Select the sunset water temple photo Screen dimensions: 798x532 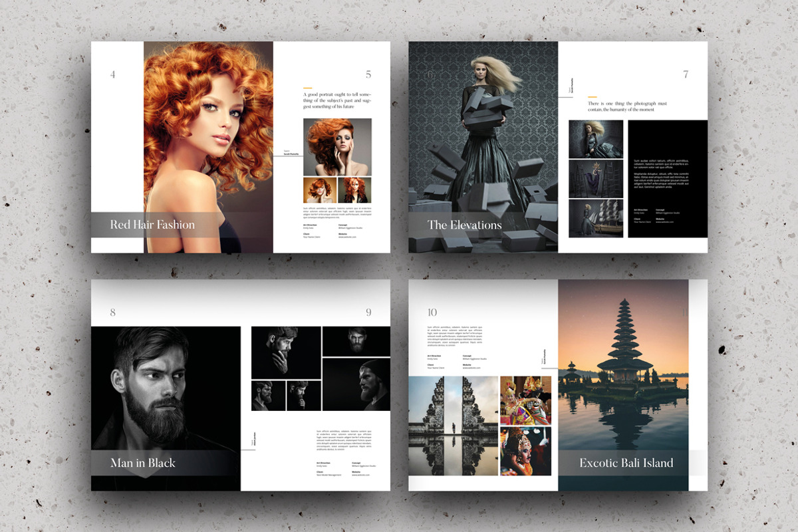(623, 385)
